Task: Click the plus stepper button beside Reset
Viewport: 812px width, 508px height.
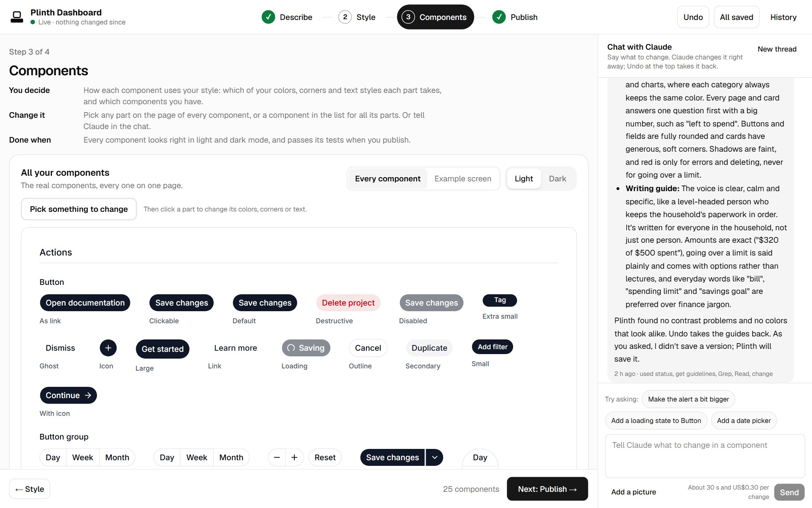Action: pyautogui.click(x=294, y=457)
